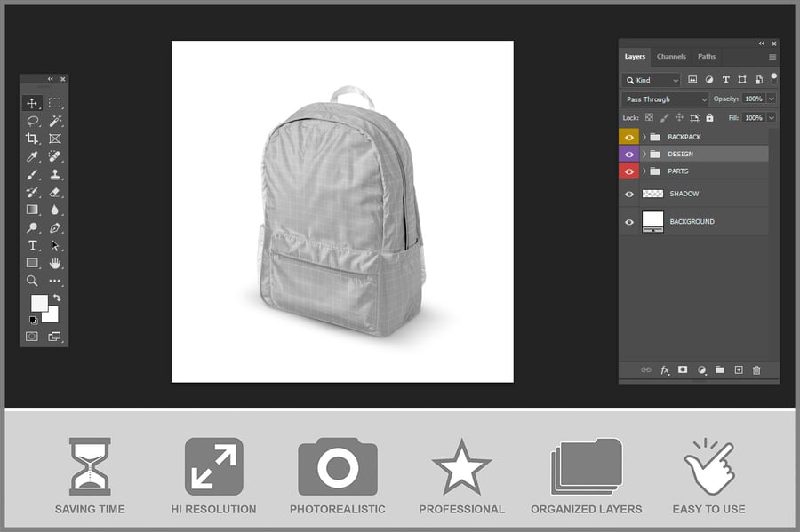Screen dimensions: 800x532
Task: Toggle visibility of the SHADOW layer
Action: (x=629, y=194)
